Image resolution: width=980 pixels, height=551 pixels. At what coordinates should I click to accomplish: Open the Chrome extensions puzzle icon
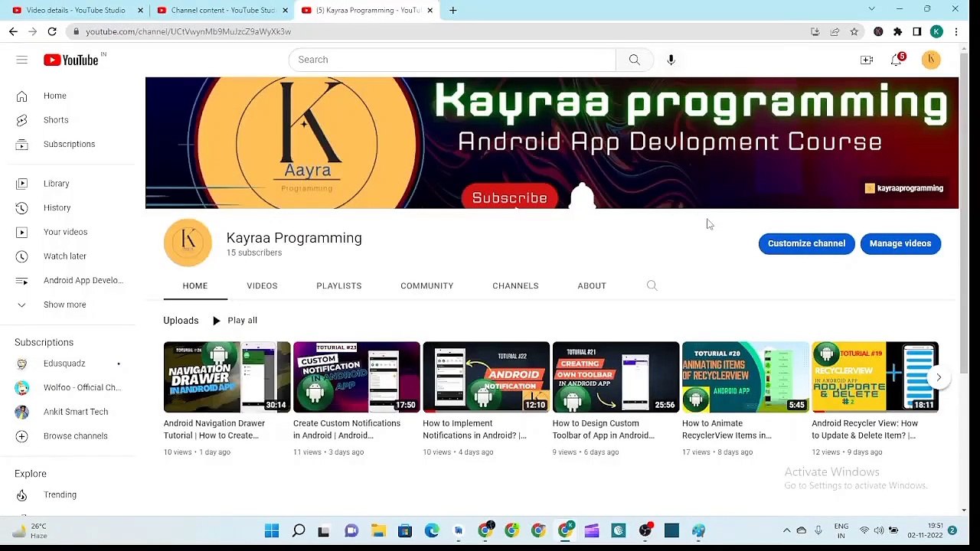[x=897, y=31]
